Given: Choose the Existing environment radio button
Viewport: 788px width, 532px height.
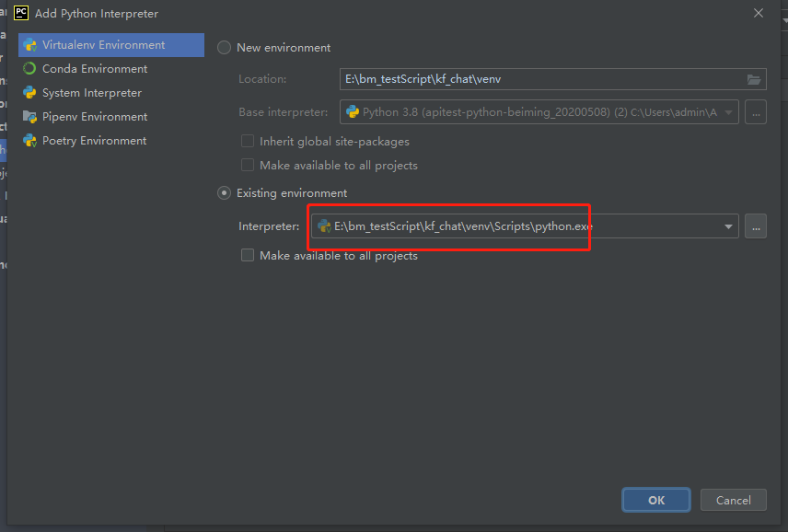Looking at the screenshot, I should [x=224, y=193].
